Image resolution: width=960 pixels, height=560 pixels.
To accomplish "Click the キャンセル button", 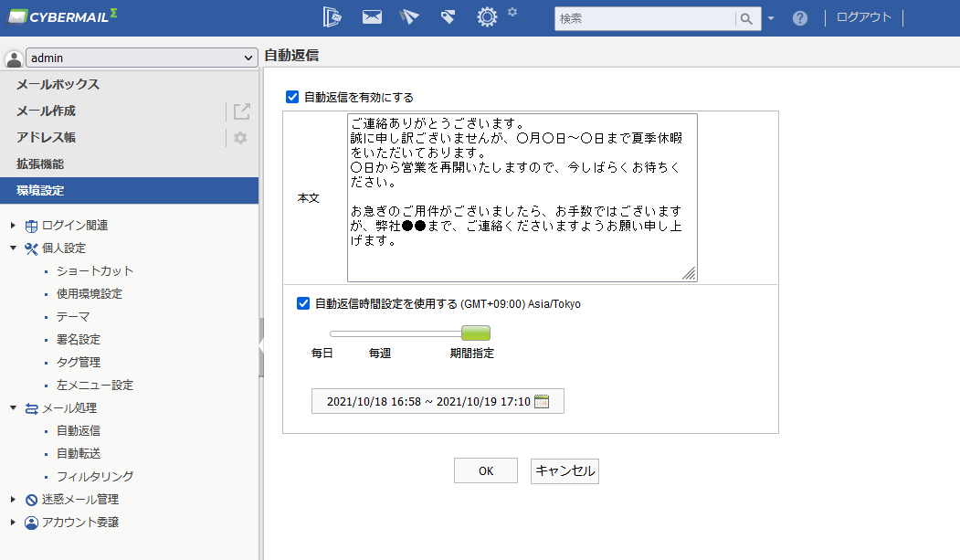I will click(x=564, y=470).
